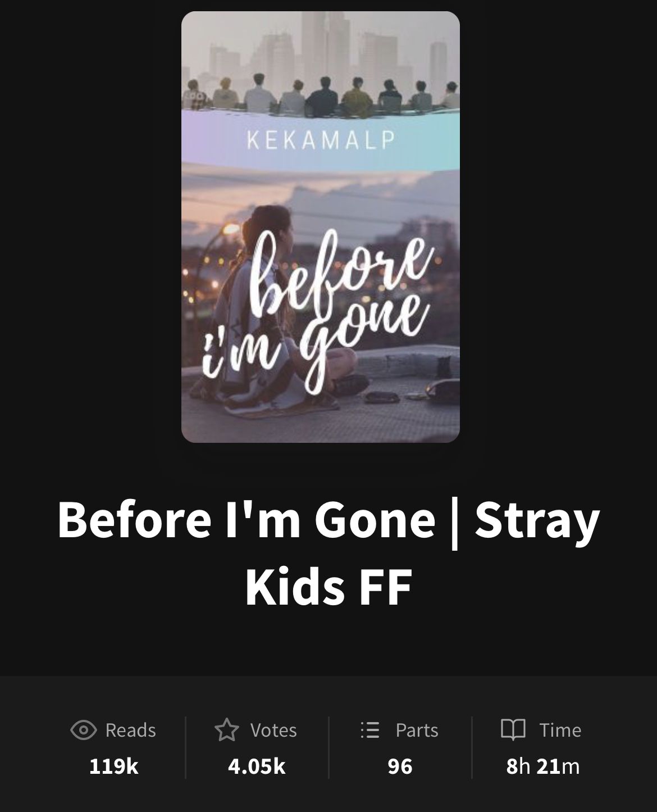This screenshot has height=812, width=657.
Task: Click the Time label
Action: [x=560, y=730]
